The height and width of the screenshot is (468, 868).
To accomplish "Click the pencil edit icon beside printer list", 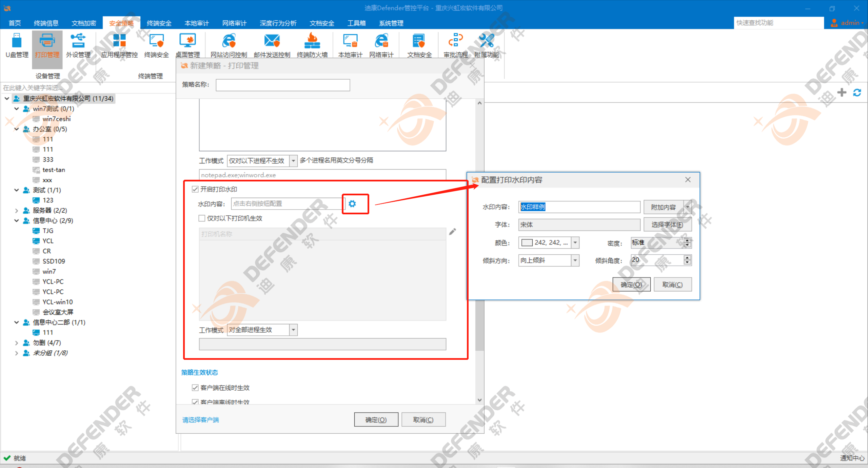I will (x=453, y=232).
